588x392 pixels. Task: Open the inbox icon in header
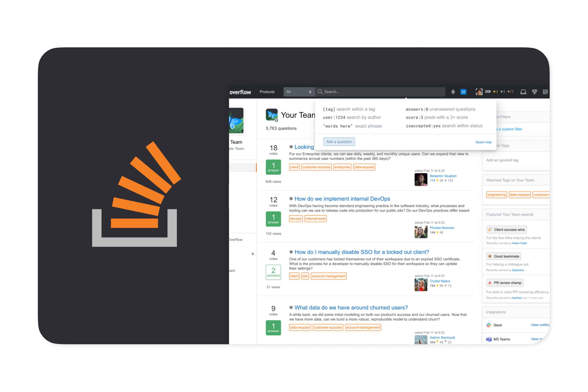[x=523, y=92]
